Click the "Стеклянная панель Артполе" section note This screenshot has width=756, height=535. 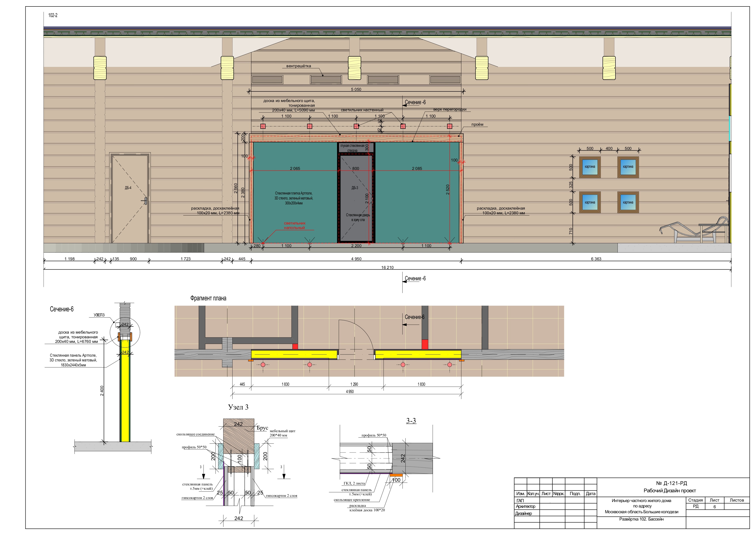[73, 360]
